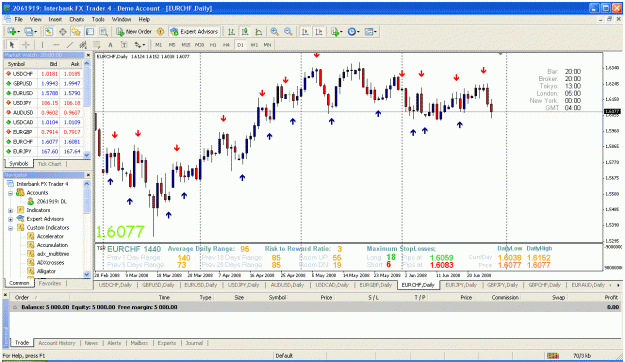Collapse the Accounts tree node
This screenshot has width=625, height=362.
coord(11,193)
